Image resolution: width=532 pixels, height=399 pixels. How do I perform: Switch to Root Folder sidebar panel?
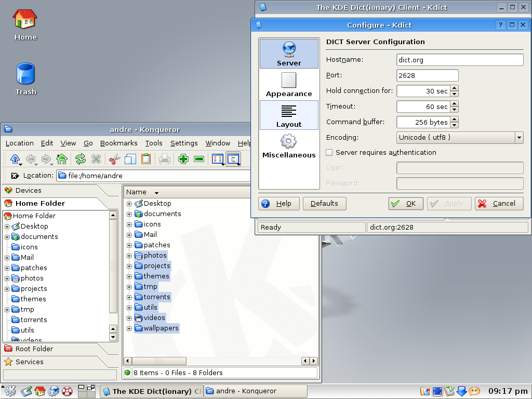point(54,349)
